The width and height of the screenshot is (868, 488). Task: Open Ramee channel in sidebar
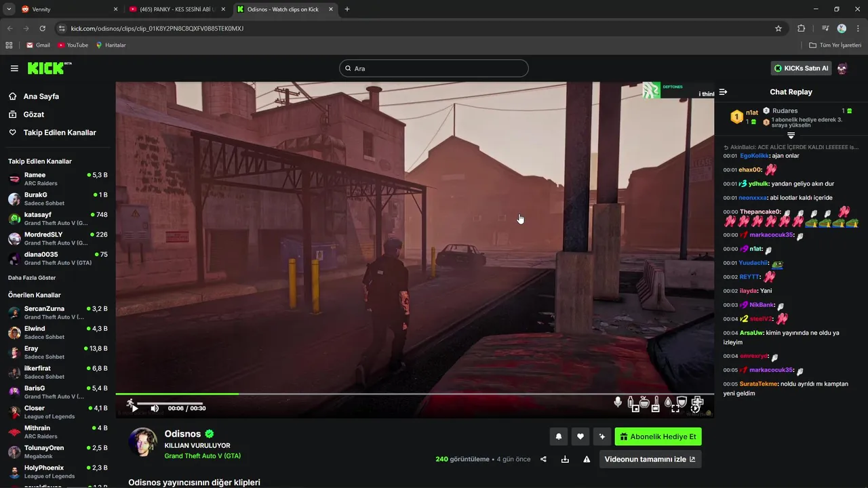[58, 179]
